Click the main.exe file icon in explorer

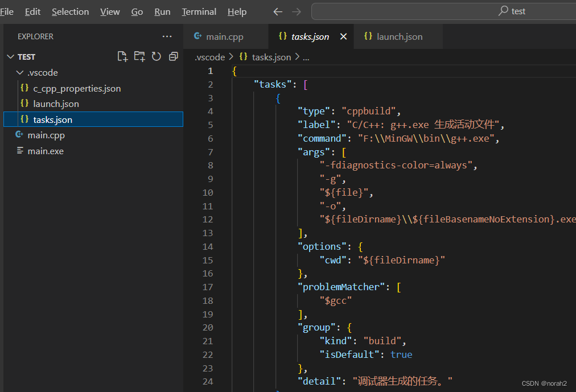coord(20,151)
